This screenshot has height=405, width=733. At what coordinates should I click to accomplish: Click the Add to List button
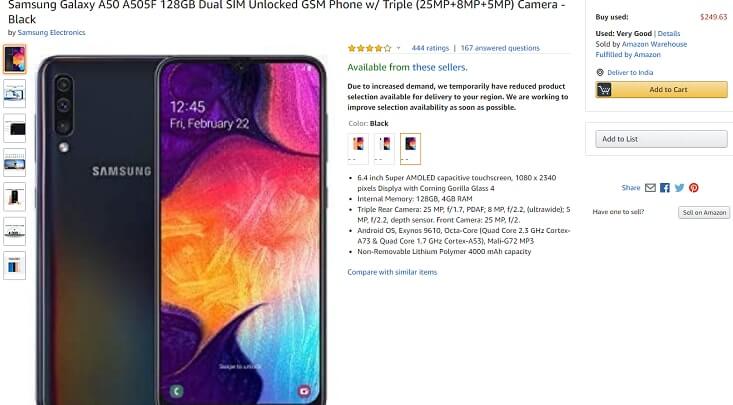[x=661, y=139]
